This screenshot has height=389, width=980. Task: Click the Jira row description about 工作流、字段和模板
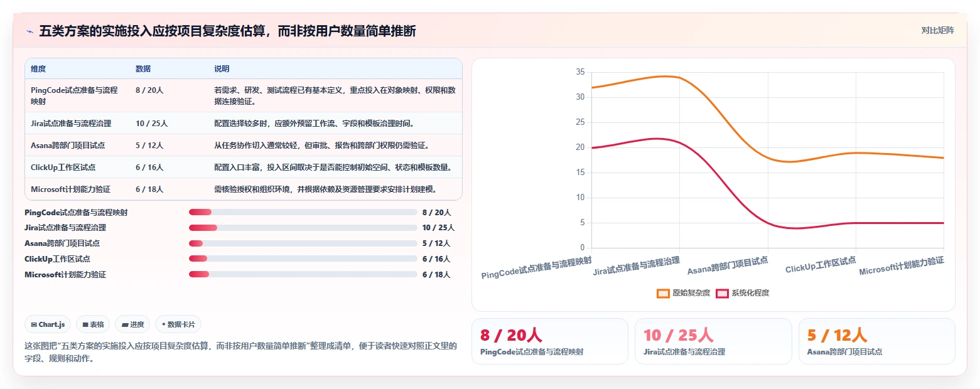point(314,123)
